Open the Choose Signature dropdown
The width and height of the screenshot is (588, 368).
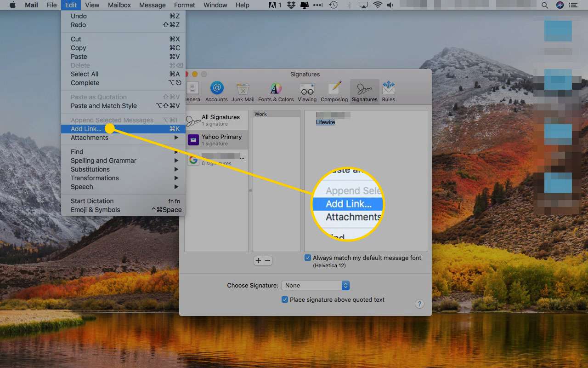point(315,286)
